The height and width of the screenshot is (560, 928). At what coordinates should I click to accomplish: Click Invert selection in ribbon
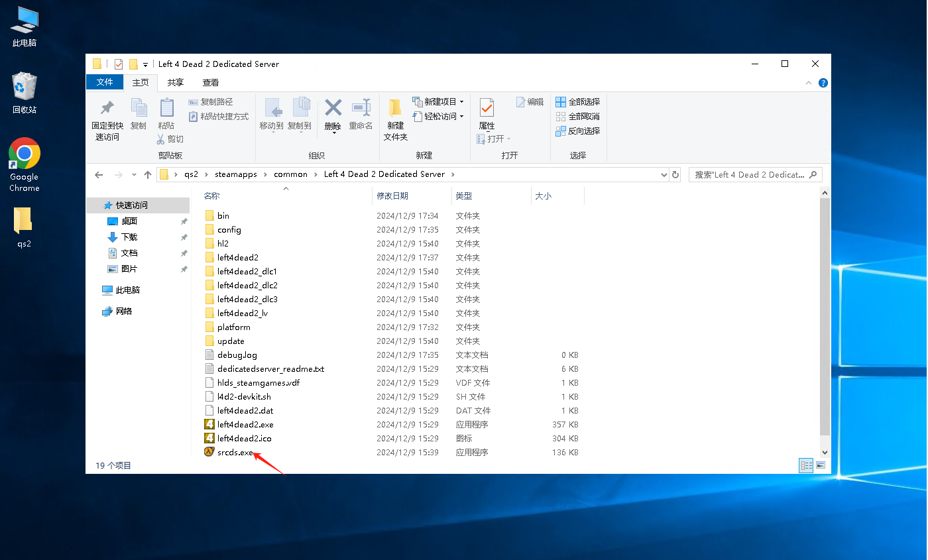tap(577, 131)
